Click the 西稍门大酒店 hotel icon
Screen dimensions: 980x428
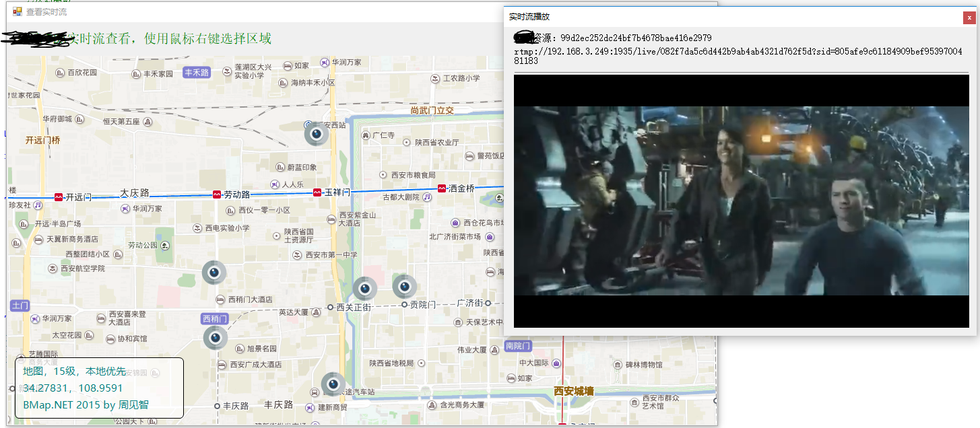click(220, 299)
